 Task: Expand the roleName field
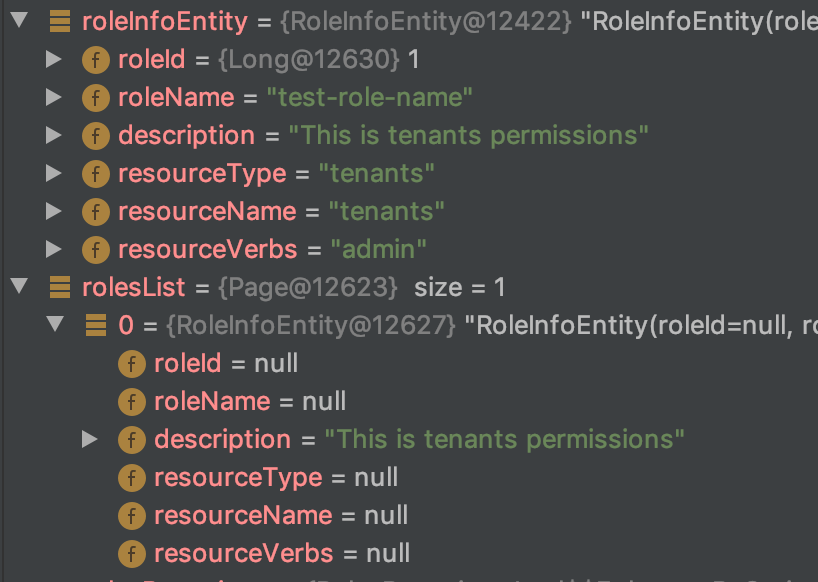[x=55, y=97]
